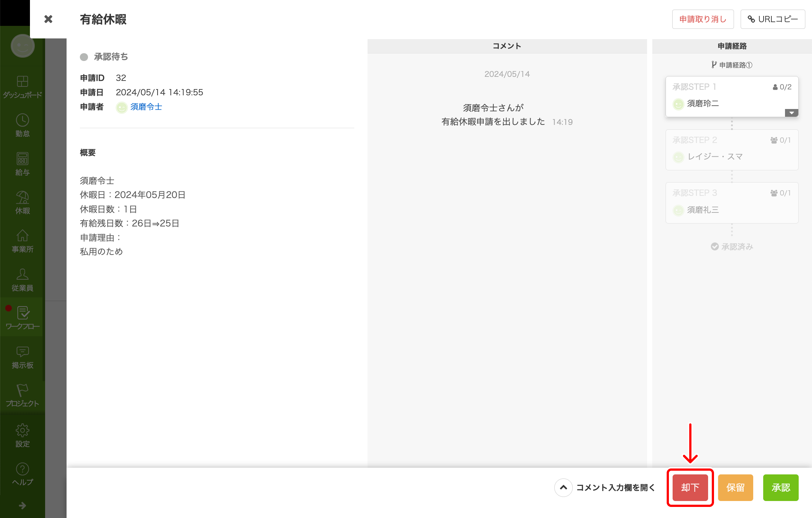Open the bulletin board icon
The width and height of the screenshot is (812, 518).
(x=22, y=352)
